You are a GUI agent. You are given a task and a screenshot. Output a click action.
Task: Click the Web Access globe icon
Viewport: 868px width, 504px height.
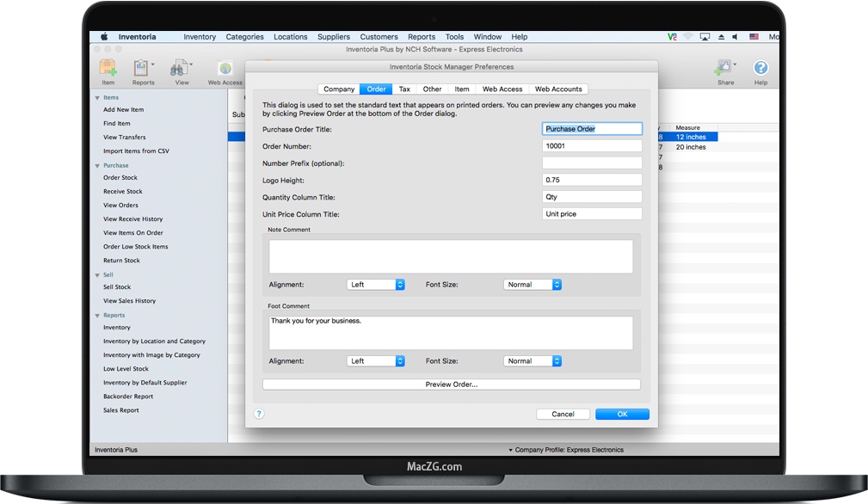pos(225,67)
